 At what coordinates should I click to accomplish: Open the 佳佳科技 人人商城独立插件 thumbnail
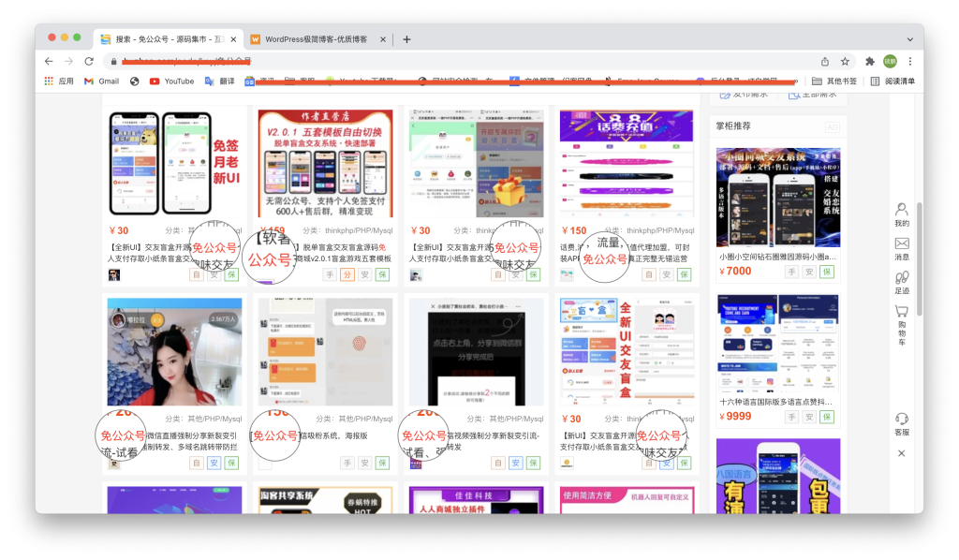[x=476, y=500]
